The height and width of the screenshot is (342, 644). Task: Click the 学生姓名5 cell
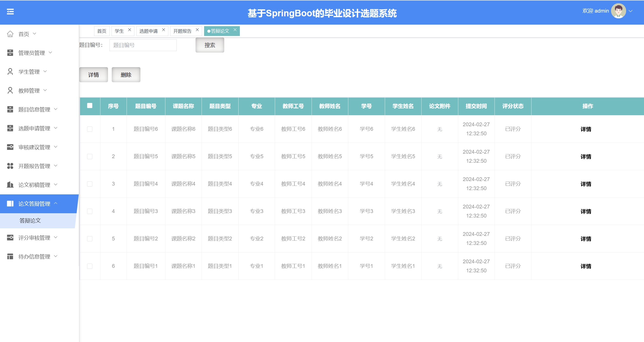click(x=403, y=156)
